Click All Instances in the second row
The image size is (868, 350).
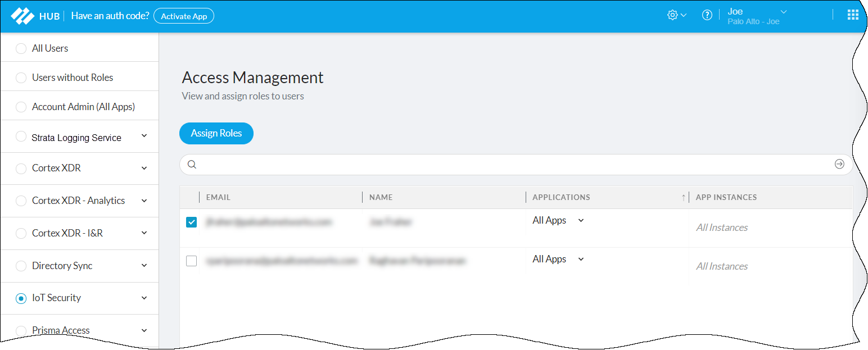click(x=722, y=266)
